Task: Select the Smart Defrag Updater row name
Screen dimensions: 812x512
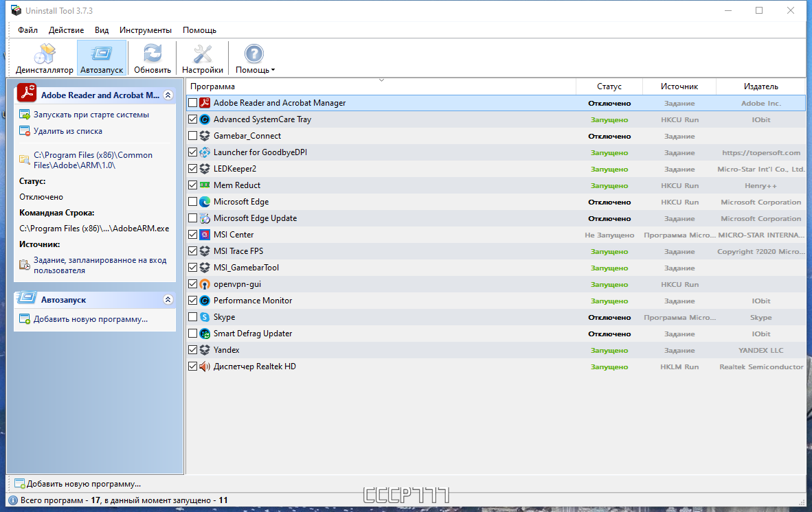Action: (x=253, y=334)
